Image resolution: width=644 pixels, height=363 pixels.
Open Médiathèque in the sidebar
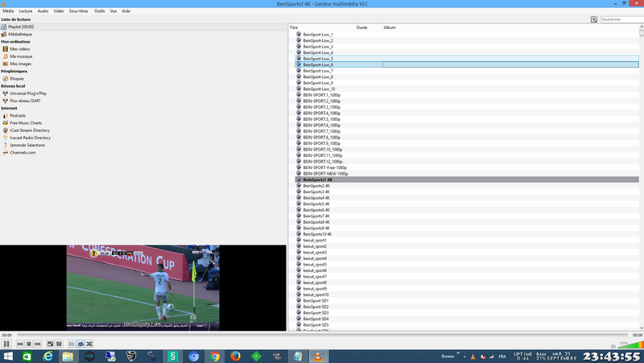(19, 34)
